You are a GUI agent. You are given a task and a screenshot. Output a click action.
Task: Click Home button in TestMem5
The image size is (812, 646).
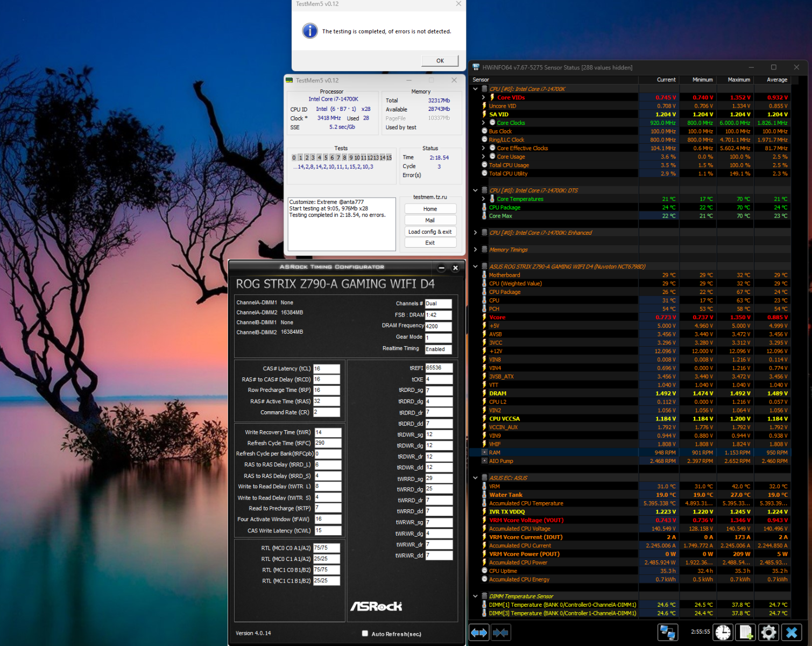pyautogui.click(x=430, y=209)
